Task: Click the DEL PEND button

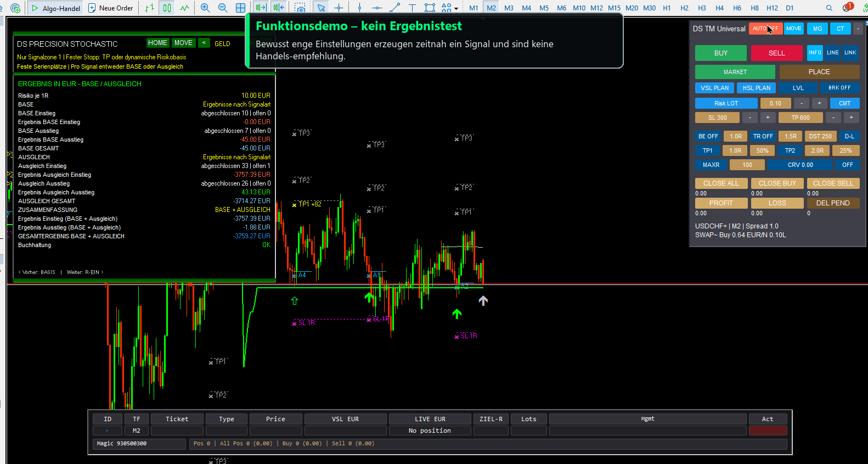Action: (x=833, y=203)
